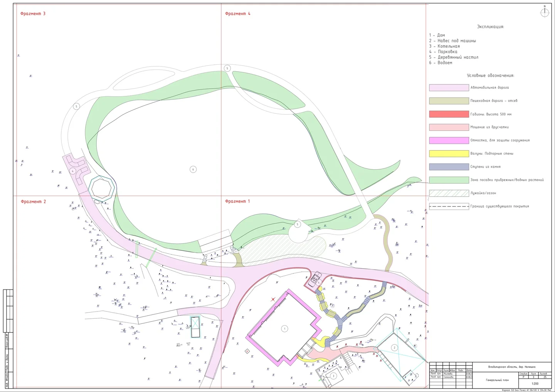This screenshot has height=392, width=555.
Task: Click the Автомобильная дорога color swatch
Action: (449, 87)
